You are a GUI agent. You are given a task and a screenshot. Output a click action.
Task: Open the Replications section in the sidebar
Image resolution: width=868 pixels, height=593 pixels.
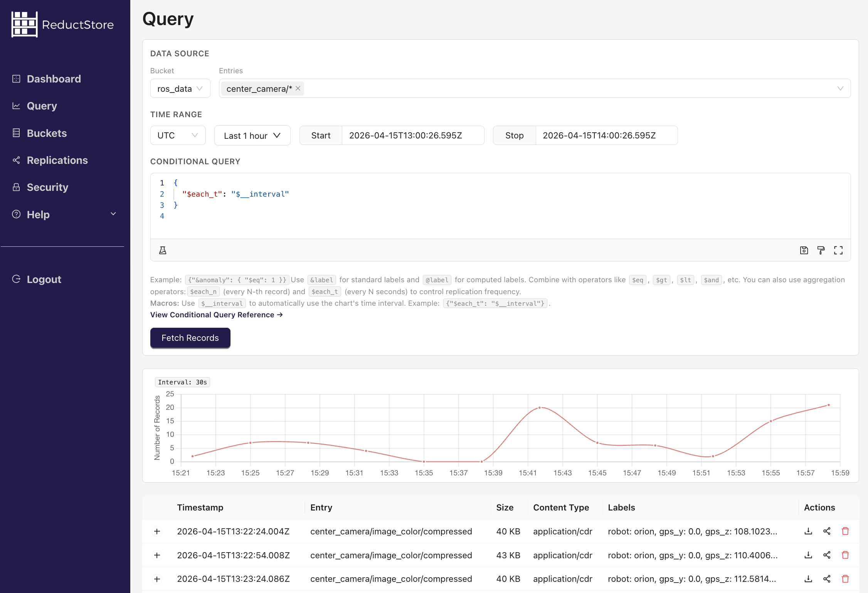tap(57, 160)
